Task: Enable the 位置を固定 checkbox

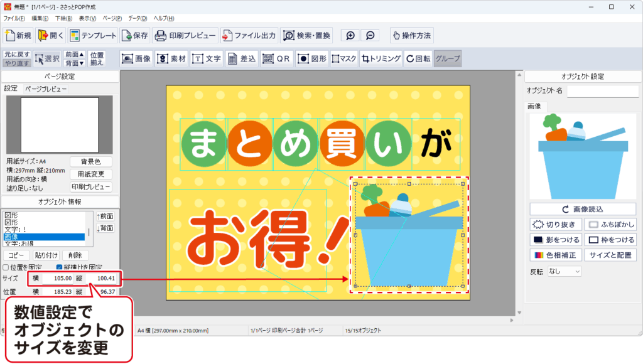Action: 6,267
